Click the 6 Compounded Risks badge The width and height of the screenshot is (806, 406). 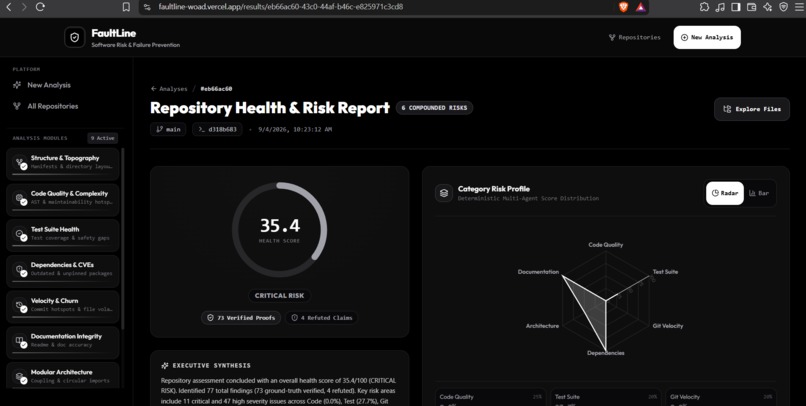(434, 108)
